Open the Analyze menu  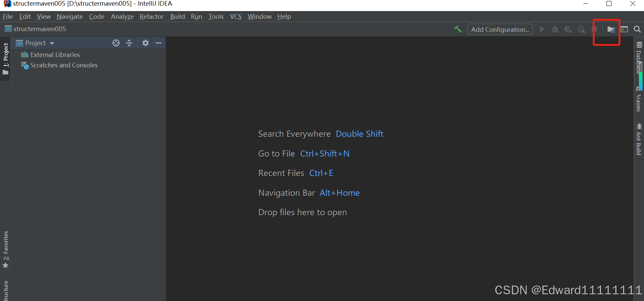tap(122, 16)
